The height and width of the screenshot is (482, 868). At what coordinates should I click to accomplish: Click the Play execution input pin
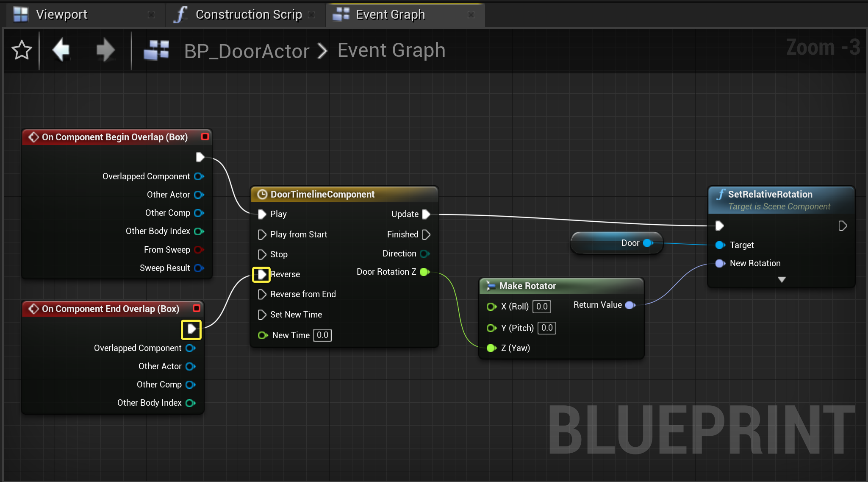click(x=262, y=214)
